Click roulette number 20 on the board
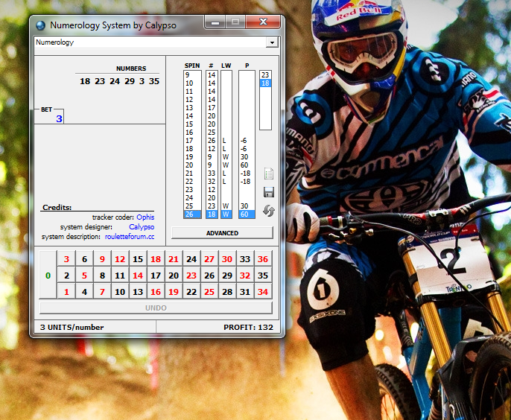Screen dimensions: 511x420 (x=174, y=276)
